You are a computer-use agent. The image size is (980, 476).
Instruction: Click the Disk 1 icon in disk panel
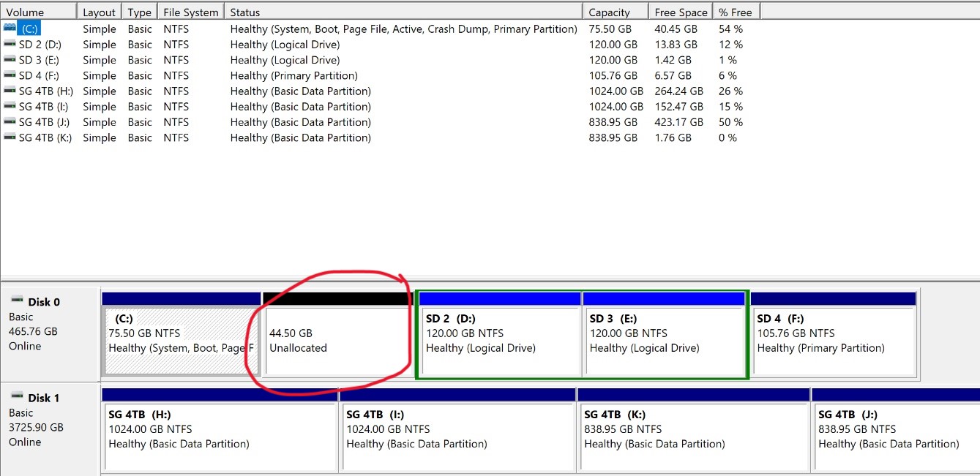coord(17,397)
